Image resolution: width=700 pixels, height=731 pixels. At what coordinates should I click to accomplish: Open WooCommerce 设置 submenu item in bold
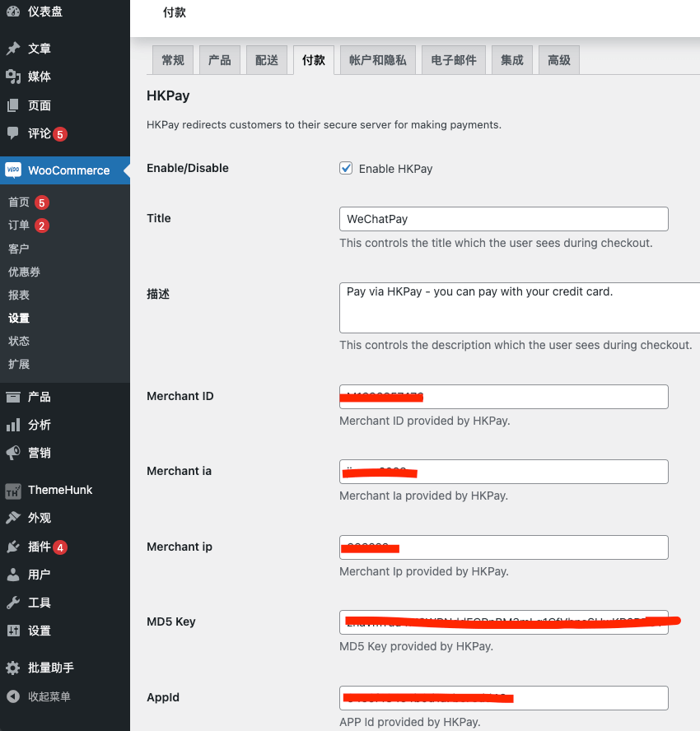click(x=19, y=318)
